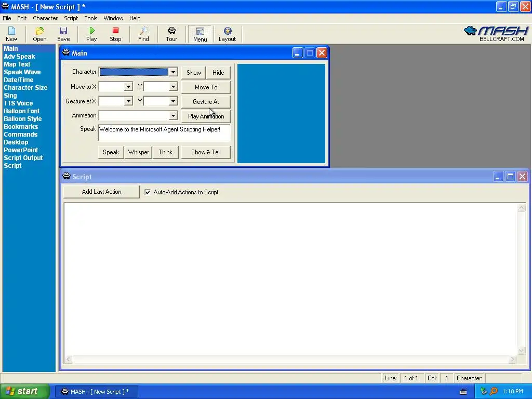Screen dimensions: 532x399
Task: Select Script Output in the sidebar
Action: coord(23,158)
